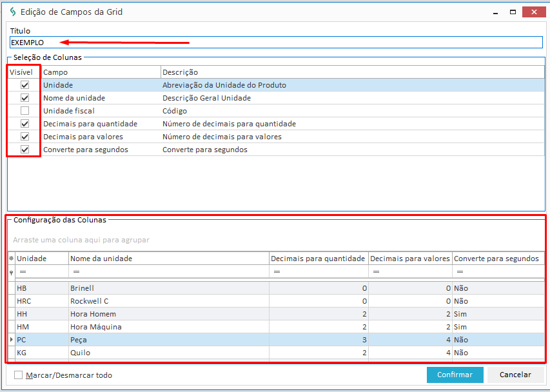Select the Decimais para quantidade field row
Viewport: 550px width, 392px height.
pyautogui.click(x=90, y=124)
